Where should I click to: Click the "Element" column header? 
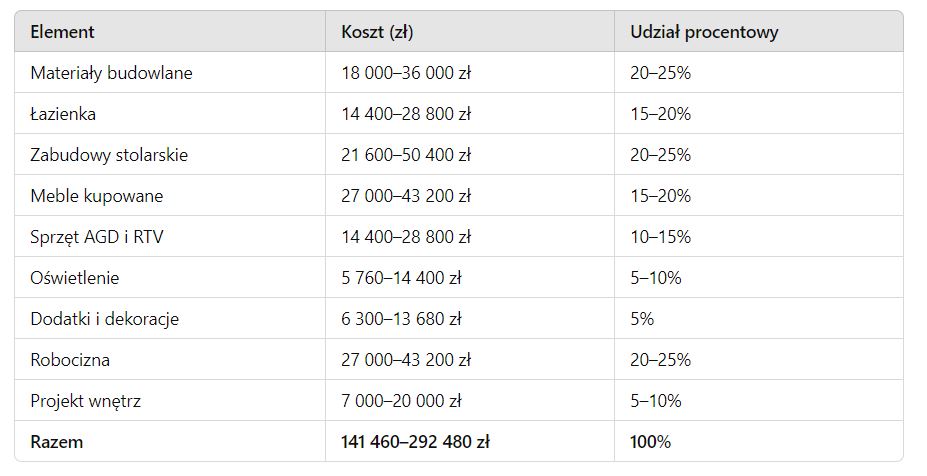pos(62,32)
